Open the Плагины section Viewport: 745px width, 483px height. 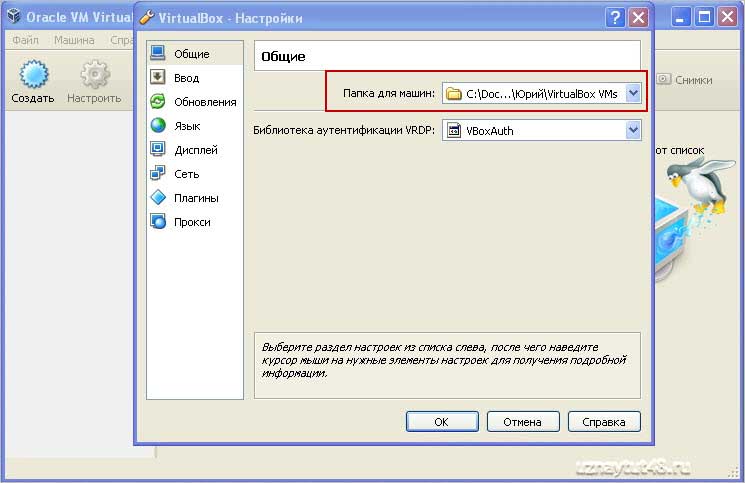pos(195,198)
